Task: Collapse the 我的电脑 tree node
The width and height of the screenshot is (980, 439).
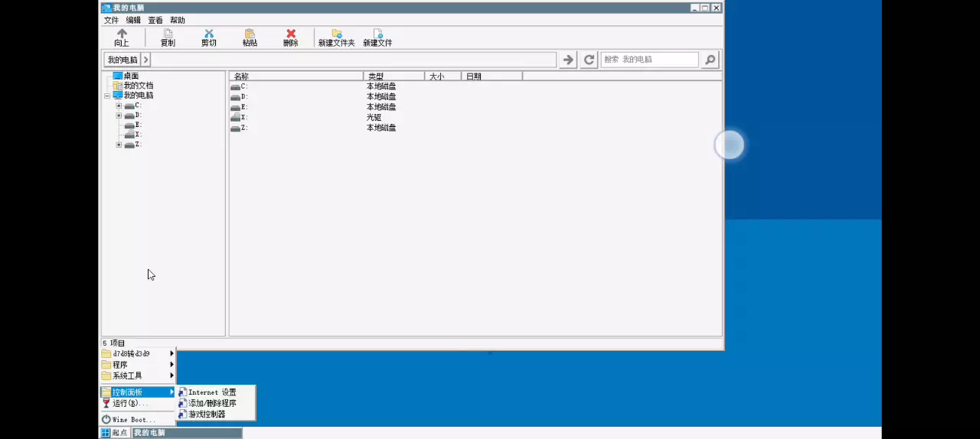Action: click(107, 96)
